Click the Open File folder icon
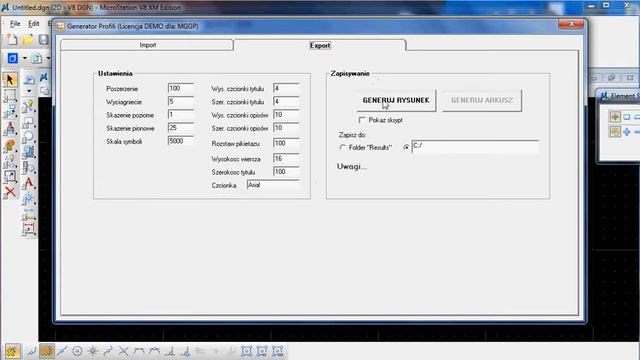The image size is (640, 360). click(x=28, y=40)
